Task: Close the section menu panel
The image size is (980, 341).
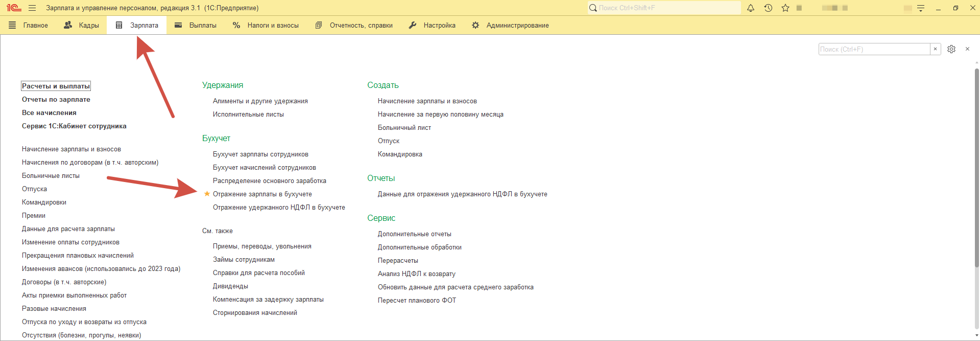Action: click(x=967, y=49)
